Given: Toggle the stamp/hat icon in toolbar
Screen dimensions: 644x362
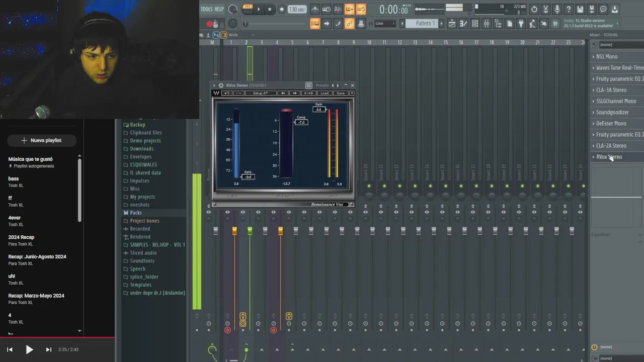Looking at the screenshot, I should (x=361, y=23).
